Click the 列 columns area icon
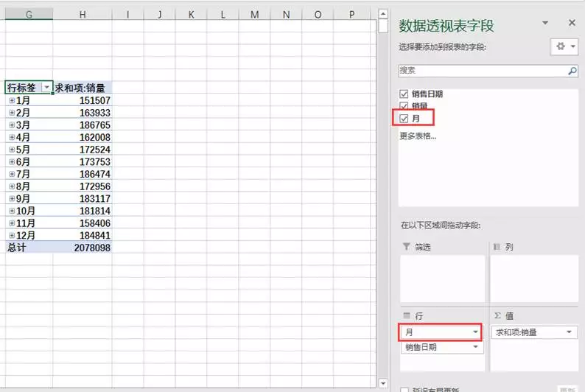The image size is (585, 392). [x=497, y=247]
